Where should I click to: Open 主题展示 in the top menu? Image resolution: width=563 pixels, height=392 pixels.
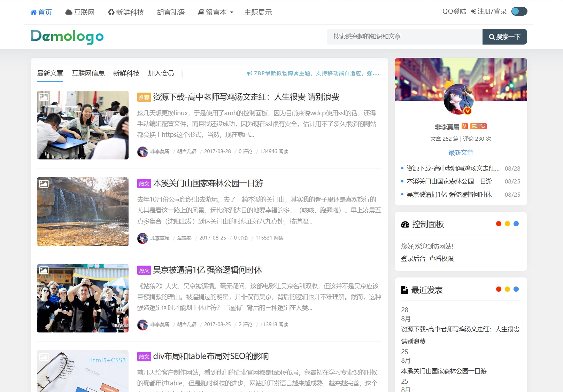click(258, 12)
